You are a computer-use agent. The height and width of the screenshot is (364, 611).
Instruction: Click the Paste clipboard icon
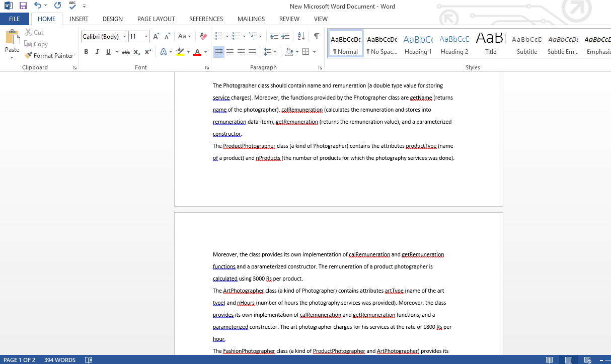tap(12, 37)
